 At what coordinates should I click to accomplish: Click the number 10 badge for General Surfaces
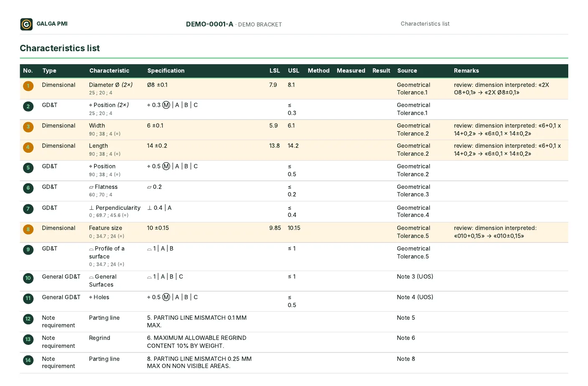tap(28, 278)
